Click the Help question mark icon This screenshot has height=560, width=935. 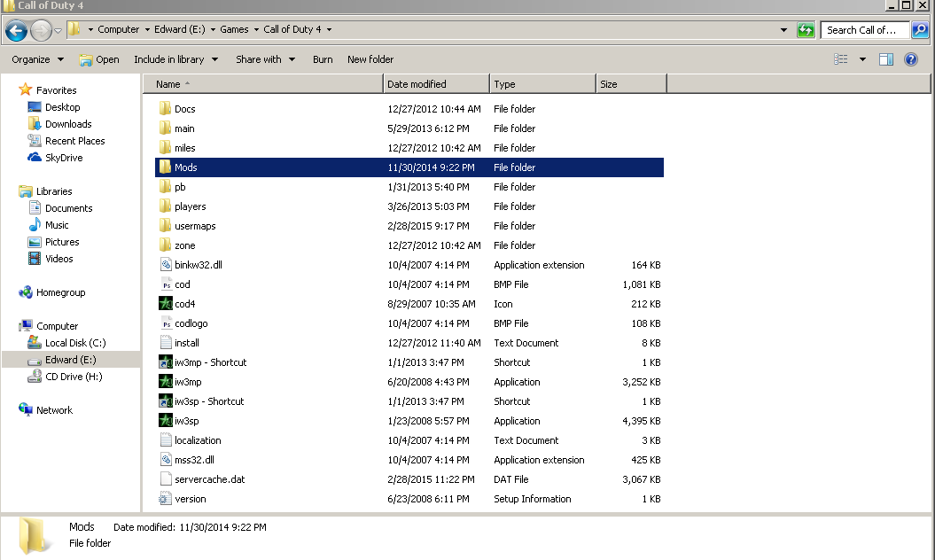(x=910, y=59)
